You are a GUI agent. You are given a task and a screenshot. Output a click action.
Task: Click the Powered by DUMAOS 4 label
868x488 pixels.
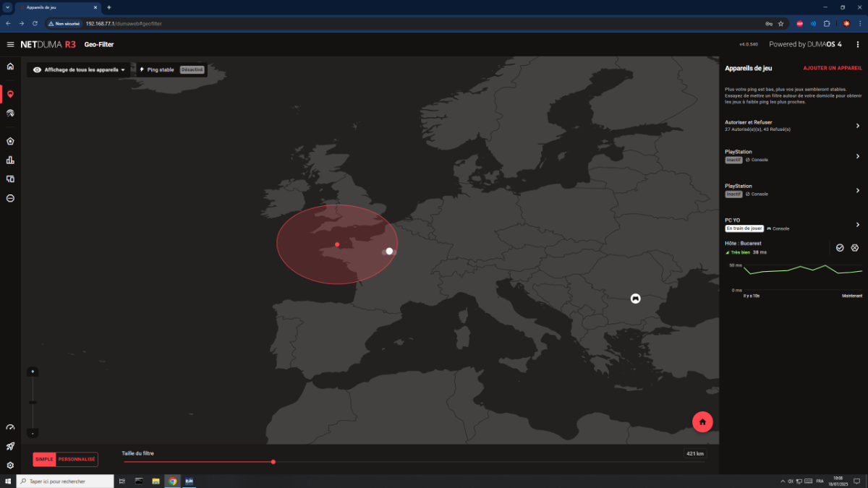[x=805, y=44]
